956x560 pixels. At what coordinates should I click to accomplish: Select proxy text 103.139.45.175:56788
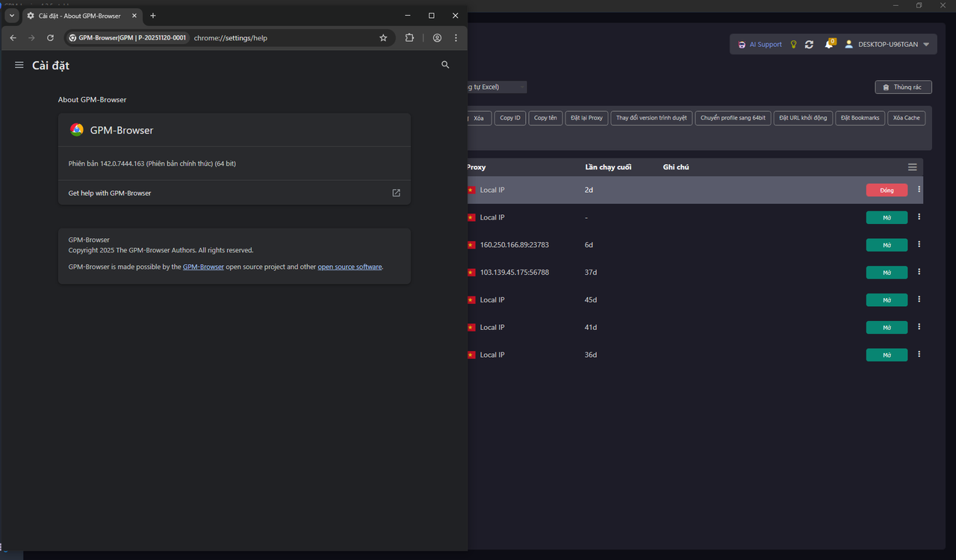coord(515,273)
